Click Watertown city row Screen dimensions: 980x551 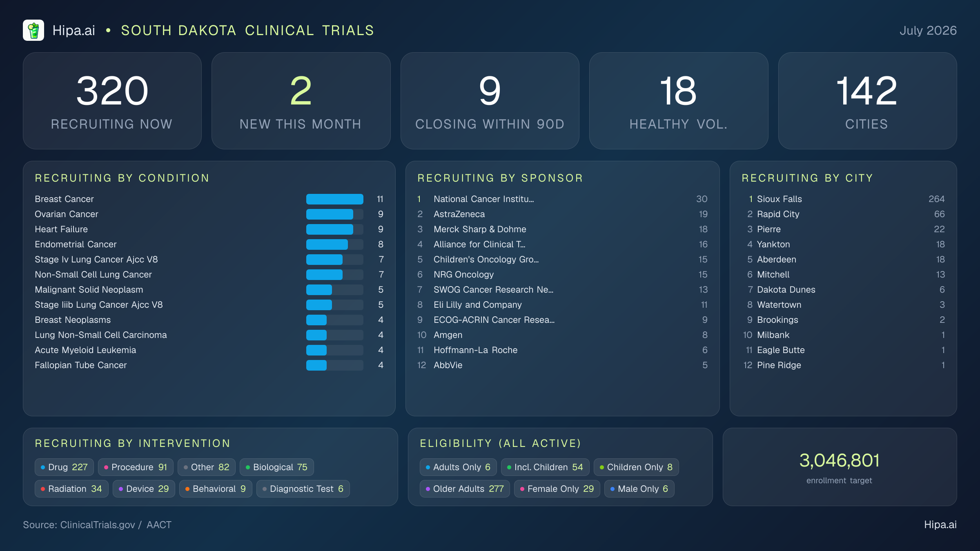point(843,305)
